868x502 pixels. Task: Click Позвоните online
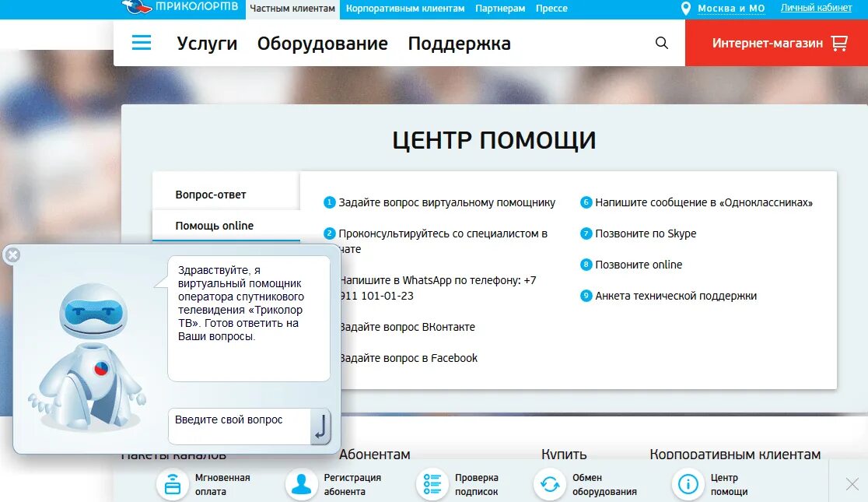pyautogui.click(x=639, y=265)
